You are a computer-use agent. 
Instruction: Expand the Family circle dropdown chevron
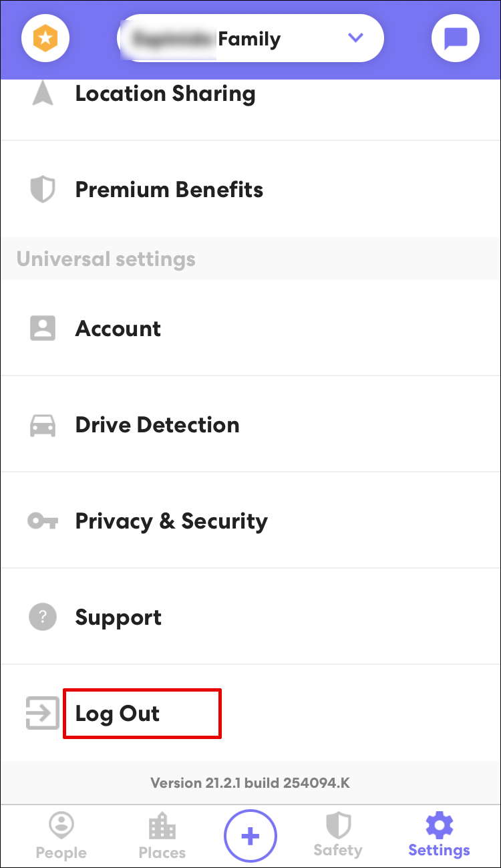tap(355, 38)
